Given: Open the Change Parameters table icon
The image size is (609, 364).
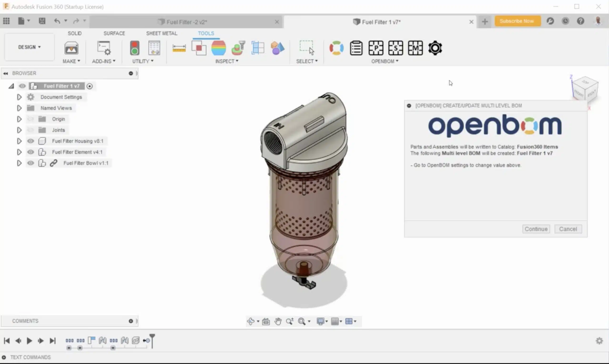Looking at the screenshot, I should [154, 48].
